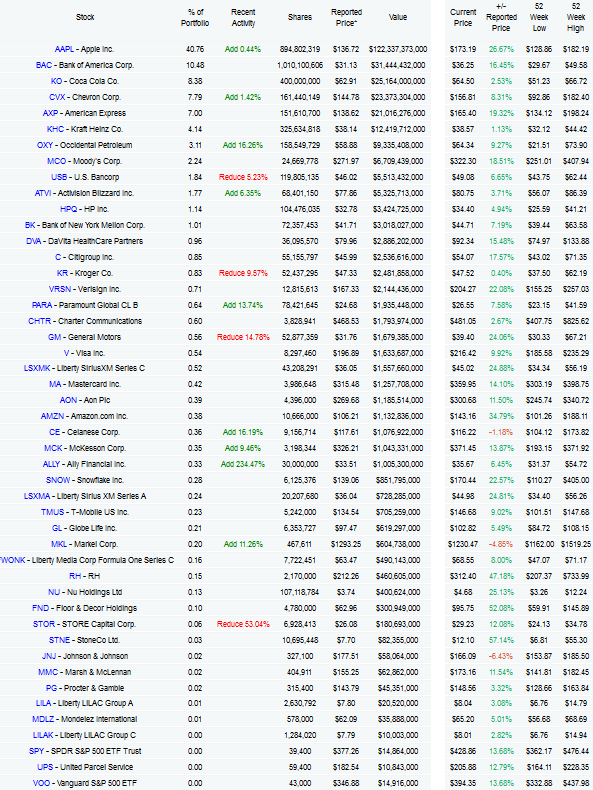
Task: Open the VOO Vanguard ETF ticker
Action: coord(41,783)
